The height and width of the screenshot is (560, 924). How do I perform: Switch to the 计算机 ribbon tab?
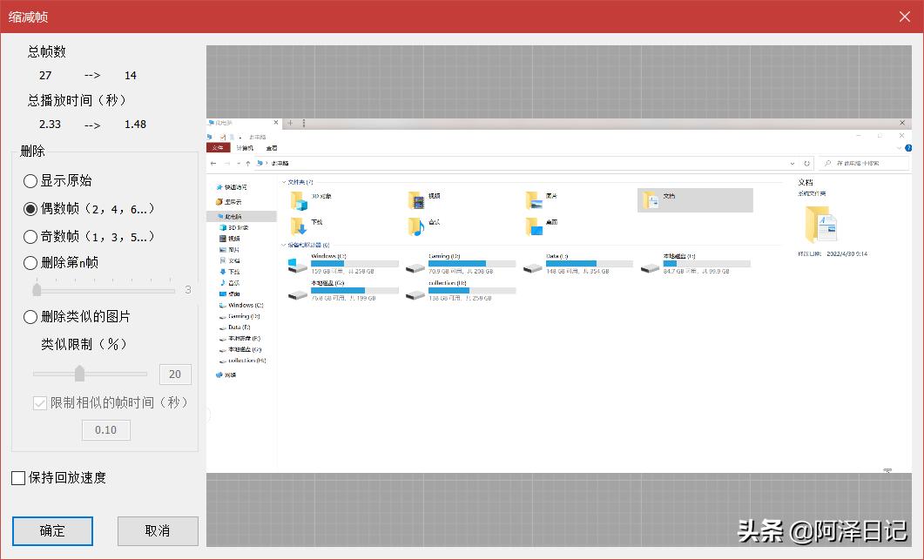[x=246, y=148]
